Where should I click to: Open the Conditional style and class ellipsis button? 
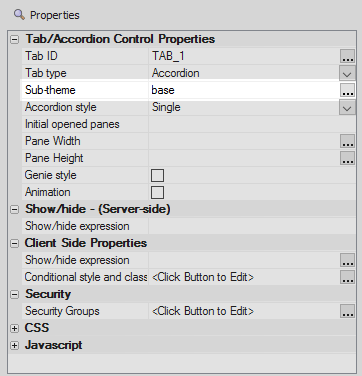pos(347,277)
